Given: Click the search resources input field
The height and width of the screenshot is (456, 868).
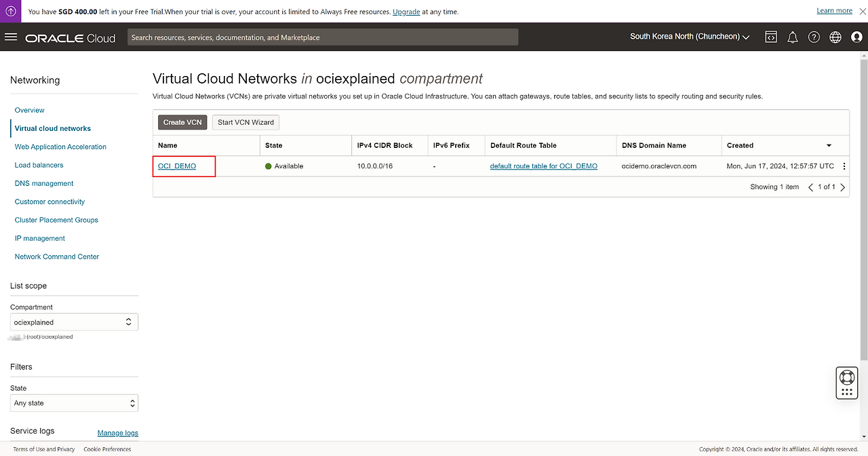Looking at the screenshot, I should point(323,37).
